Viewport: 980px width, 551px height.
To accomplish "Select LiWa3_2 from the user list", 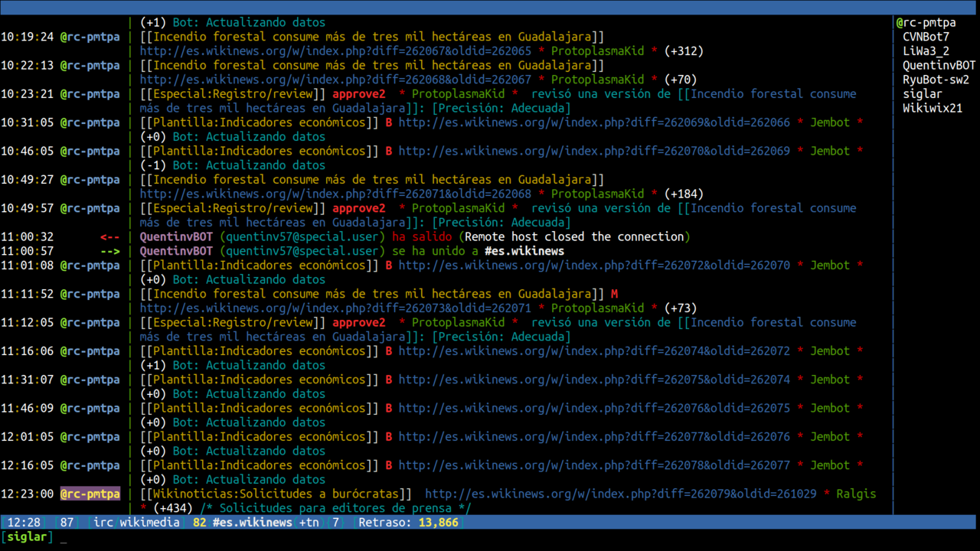I will 921,51.
